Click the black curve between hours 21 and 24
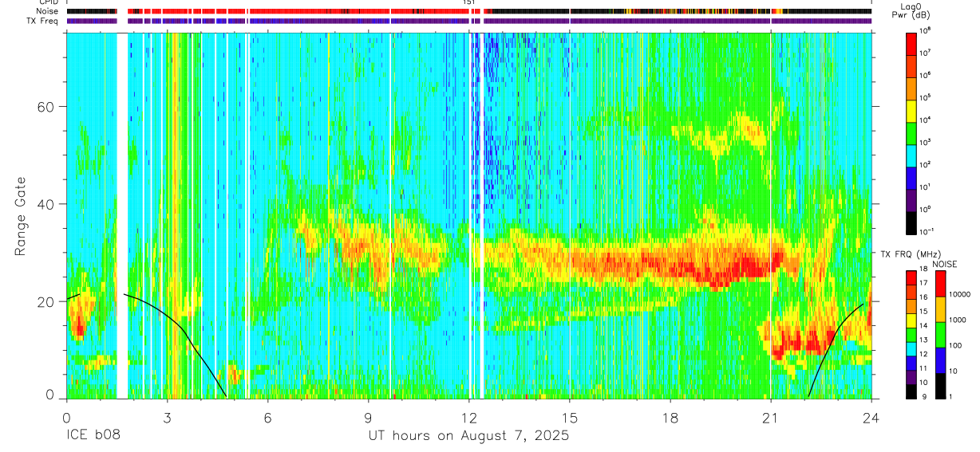This screenshot has width=980, height=452. (830, 337)
